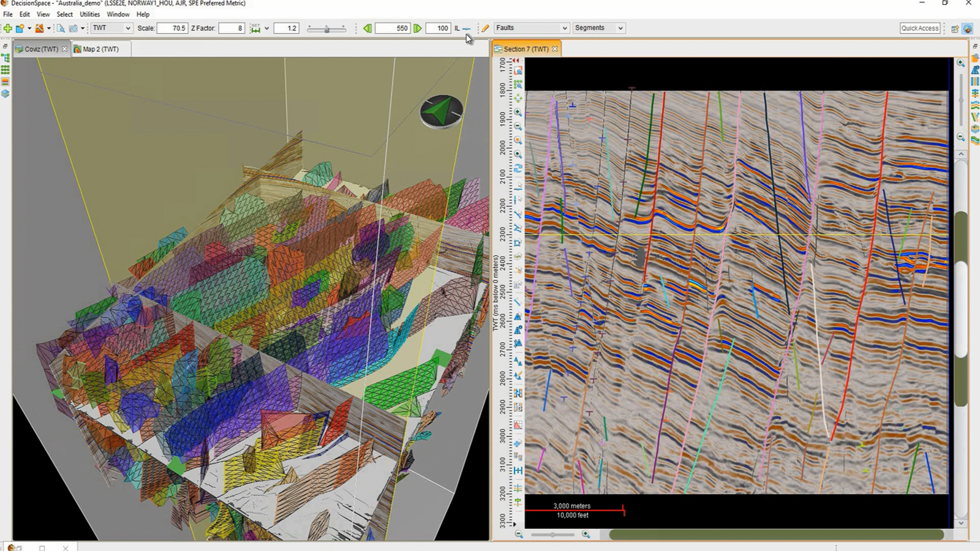980x551 pixels.
Task: Click the square perspectives icon beside Quick Access
Action: 955,29
